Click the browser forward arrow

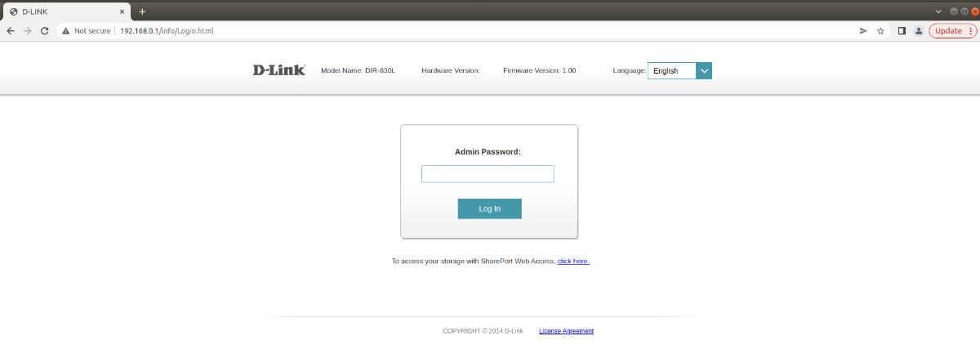pyautogui.click(x=29, y=30)
